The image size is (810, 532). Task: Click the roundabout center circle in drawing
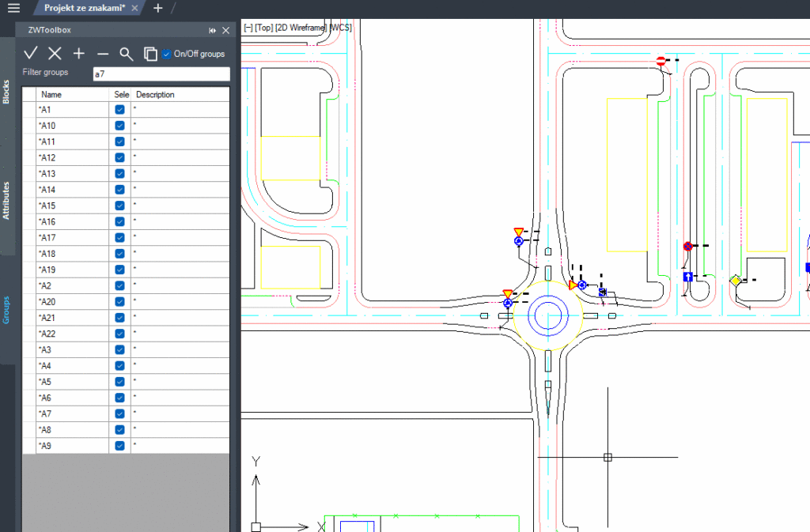tap(548, 315)
